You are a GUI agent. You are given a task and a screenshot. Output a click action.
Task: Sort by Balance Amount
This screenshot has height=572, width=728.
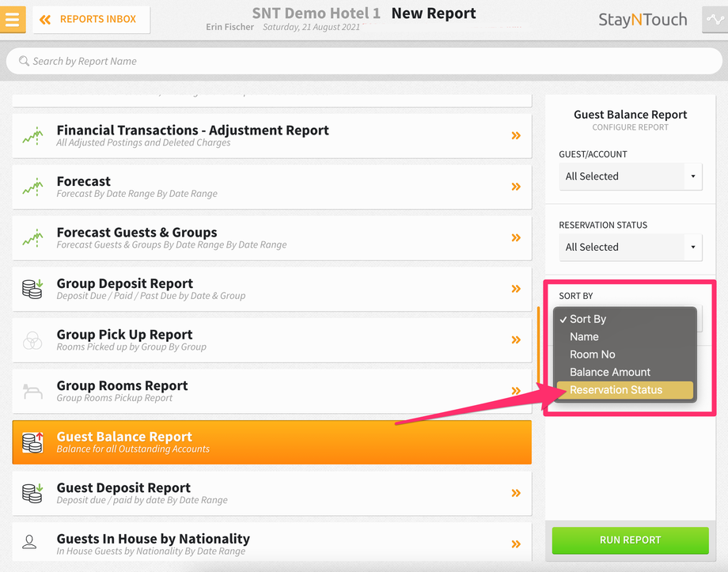625,372
